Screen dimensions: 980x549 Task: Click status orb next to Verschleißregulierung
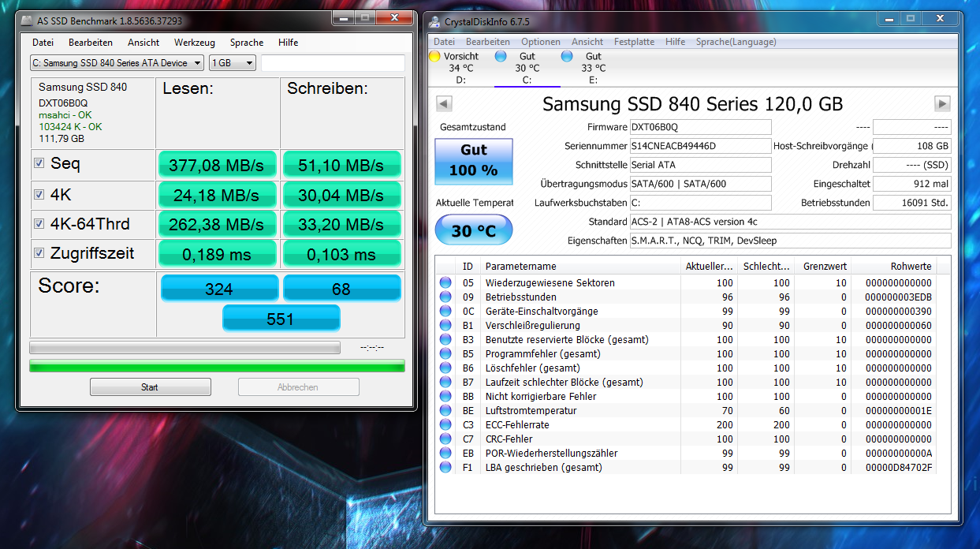click(445, 325)
